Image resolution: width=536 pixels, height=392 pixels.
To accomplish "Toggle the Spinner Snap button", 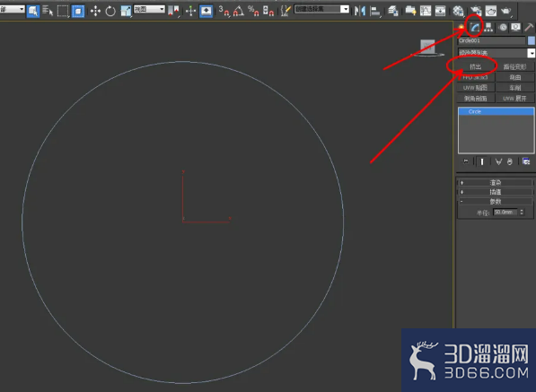I will coord(268,11).
